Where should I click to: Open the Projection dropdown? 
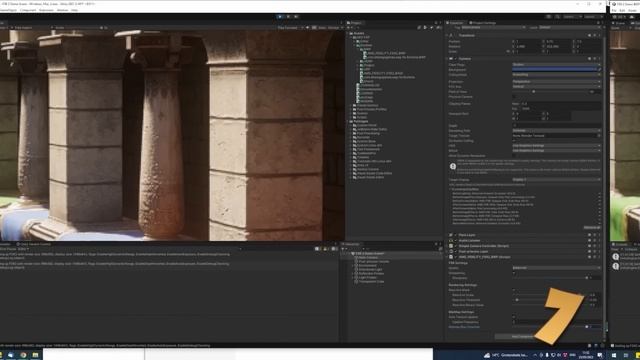tap(556, 81)
